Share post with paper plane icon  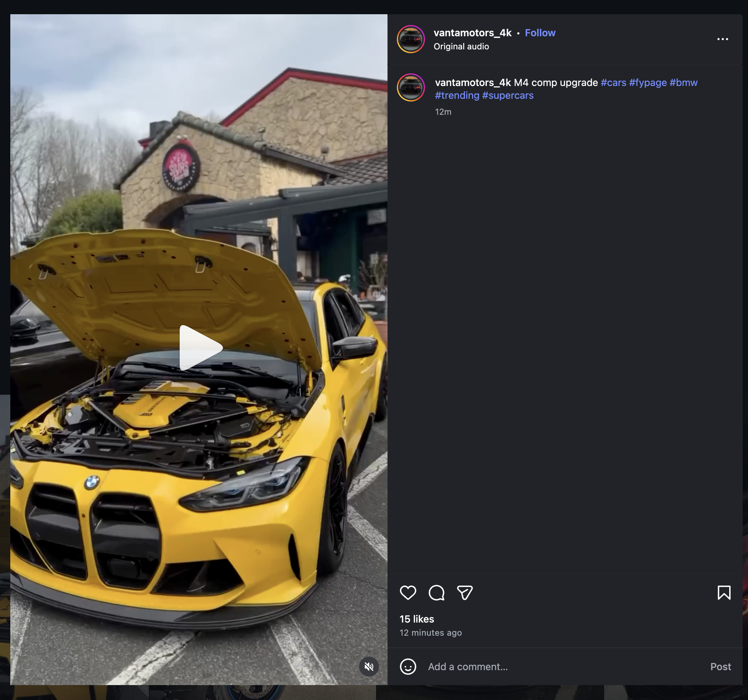click(465, 593)
